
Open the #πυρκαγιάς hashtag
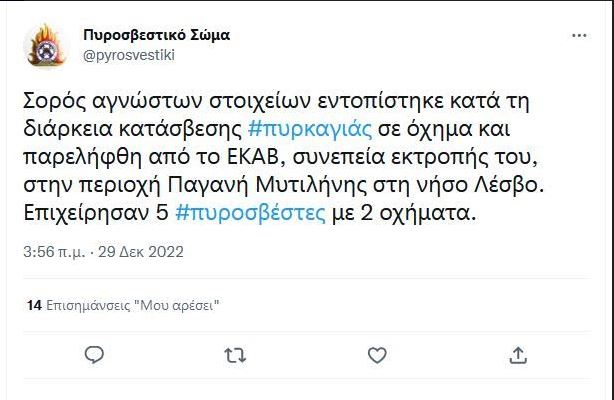pos(310,129)
